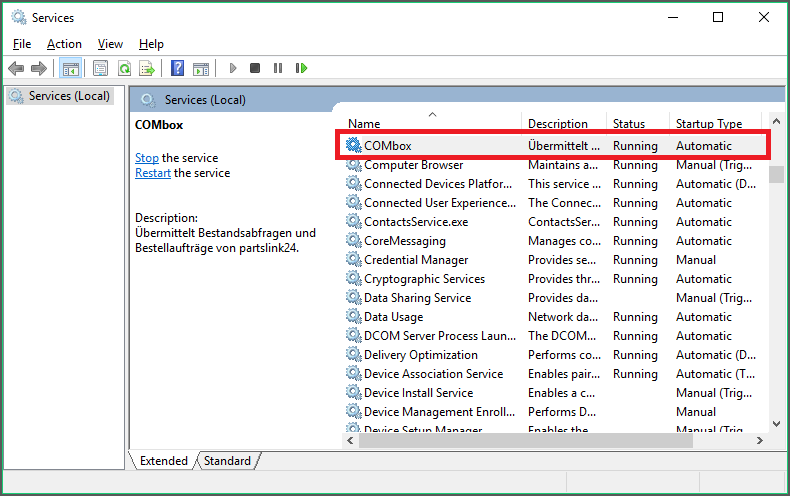Toggle the Show/Hide Console Tree button

[x=70, y=68]
